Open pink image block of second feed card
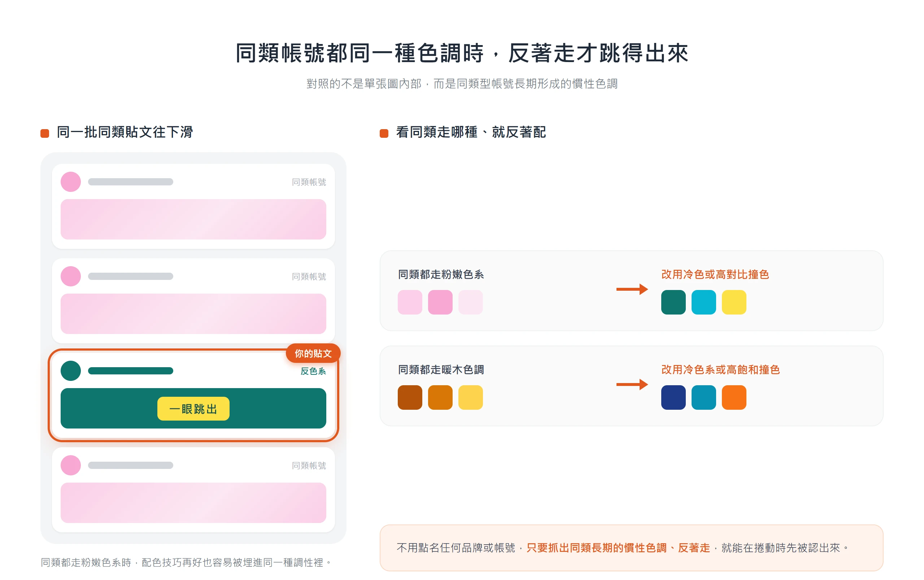Viewport: 924px width, 580px height. click(x=193, y=313)
